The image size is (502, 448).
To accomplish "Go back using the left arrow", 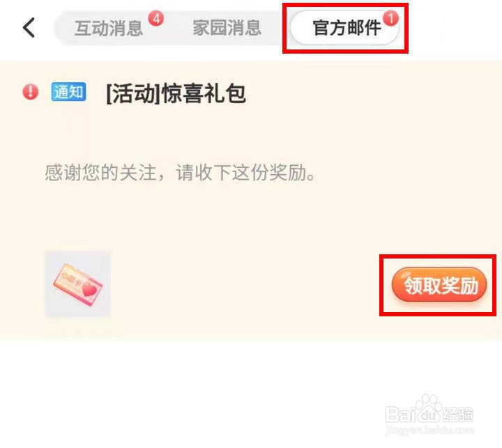I will pyautogui.click(x=29, y=27).
